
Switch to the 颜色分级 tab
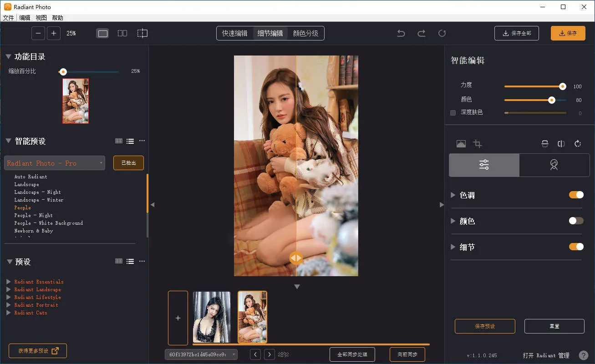[305, 33]
